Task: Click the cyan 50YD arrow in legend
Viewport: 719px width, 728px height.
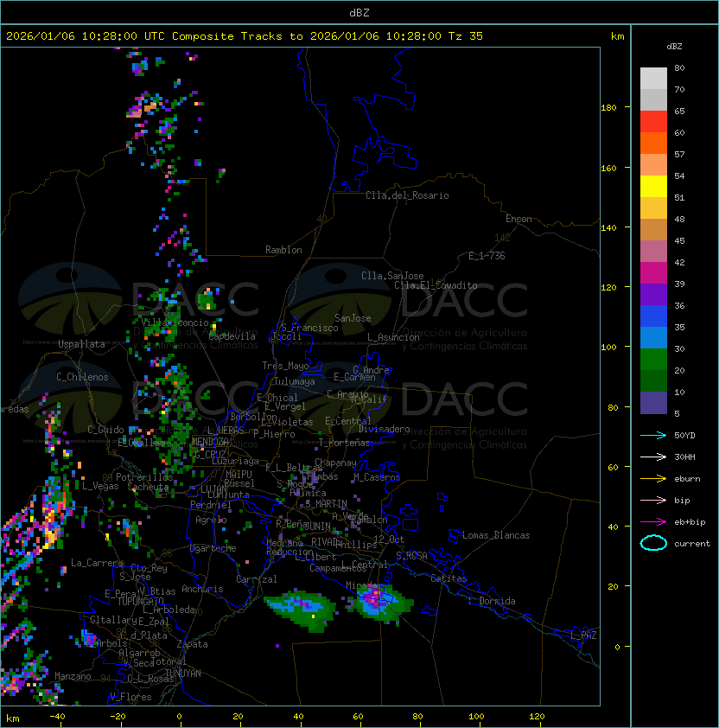Action: click(x=653, y=436)
